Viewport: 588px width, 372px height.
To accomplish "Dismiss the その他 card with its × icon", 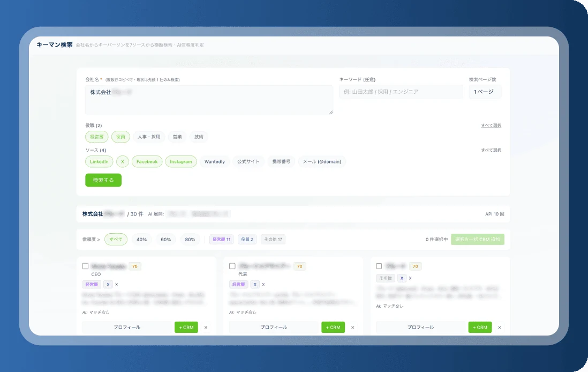I will coord(500,328).
